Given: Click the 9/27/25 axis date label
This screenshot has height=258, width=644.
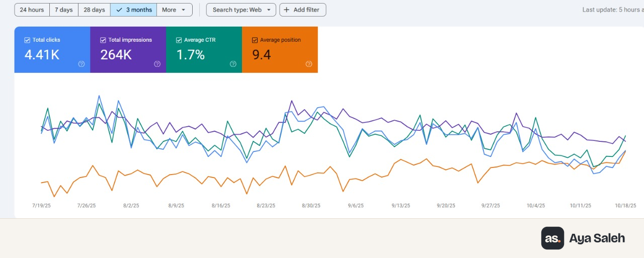Looking at the screenshot, I should pyautogui.click(x=491, y=206).
